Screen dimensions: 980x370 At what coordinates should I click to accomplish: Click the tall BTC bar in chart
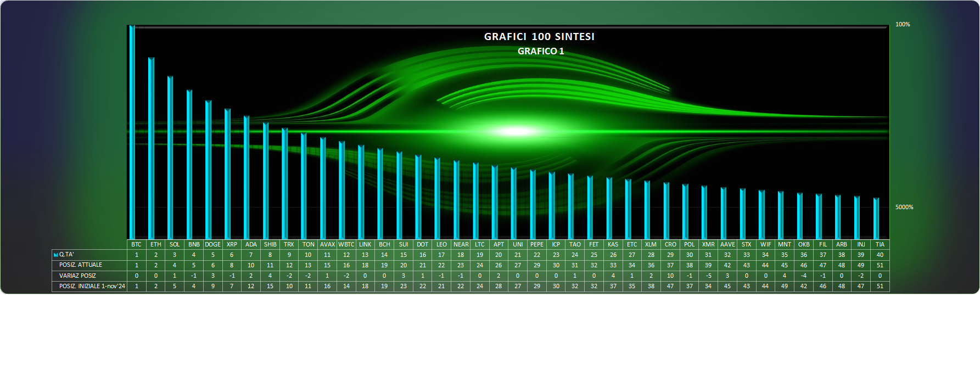tap(132, 132)
